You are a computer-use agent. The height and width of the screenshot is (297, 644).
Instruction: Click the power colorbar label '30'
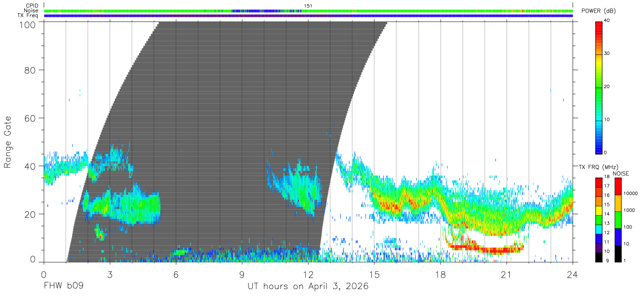608,54
